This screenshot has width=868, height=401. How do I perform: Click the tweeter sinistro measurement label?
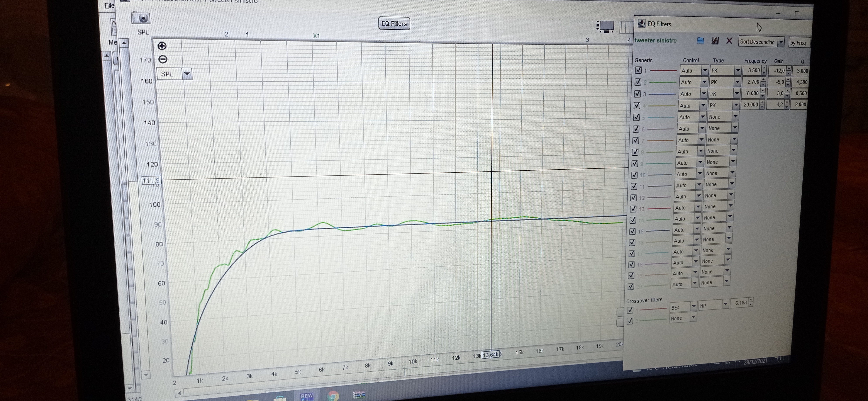coord(655,41)
